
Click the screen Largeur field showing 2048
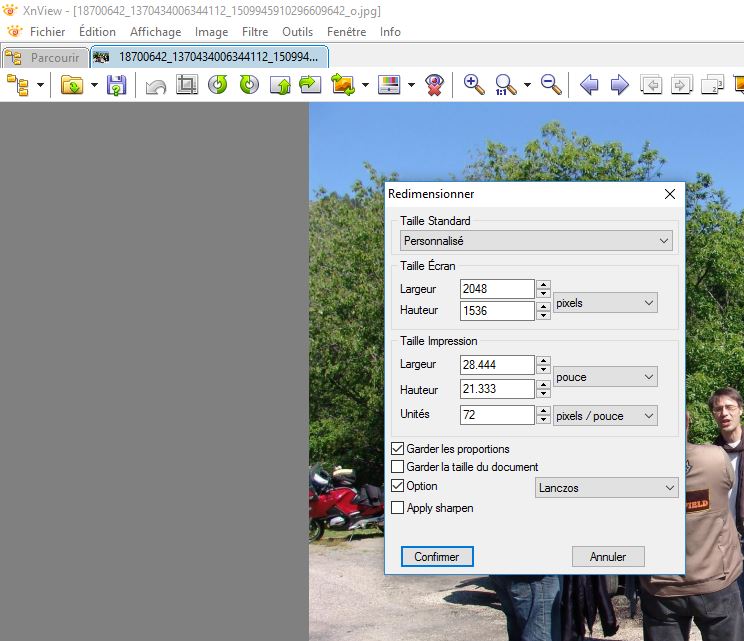[x=497, y=289]
